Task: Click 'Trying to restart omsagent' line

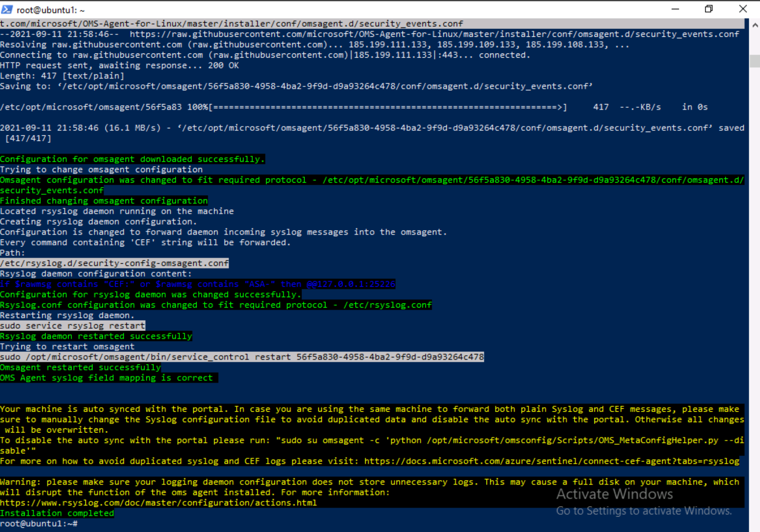Action: coord(67,346)
